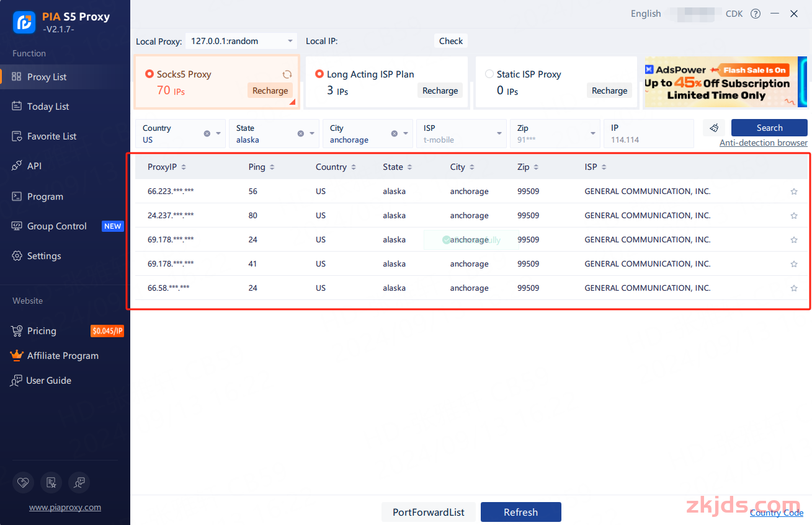The width and height of the screenshot is (812, 525).
Task: Click Recharge on Long Acting ISP Plan card
Action: pos(440,90)
